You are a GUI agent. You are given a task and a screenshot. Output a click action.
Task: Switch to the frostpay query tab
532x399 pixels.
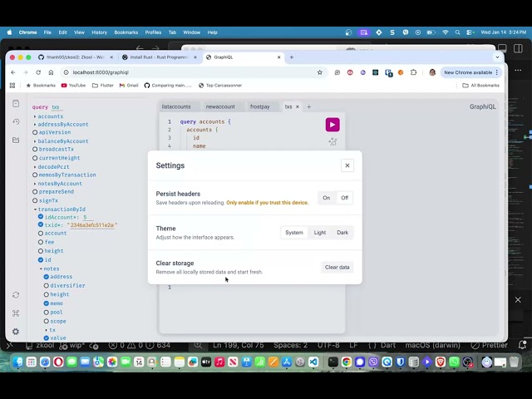pyautogui.click(x=260, y=106)
